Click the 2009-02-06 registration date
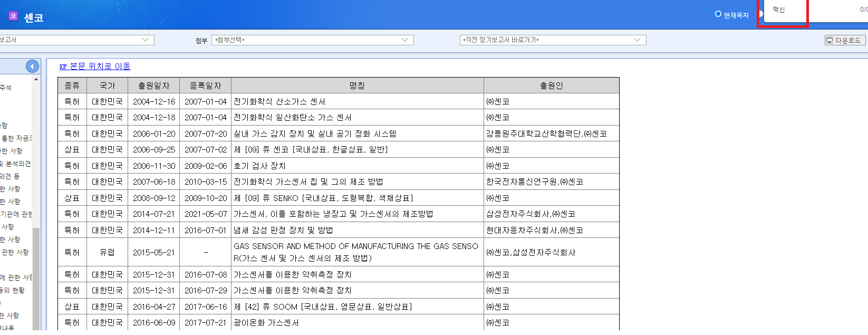The width and height of the screenshot is (868, 335). 206,166
